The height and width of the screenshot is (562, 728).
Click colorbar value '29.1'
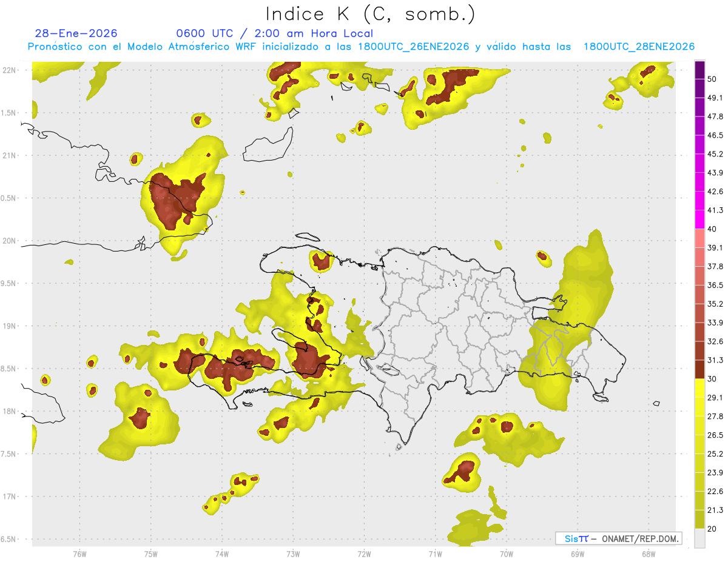tap(715, 398)
